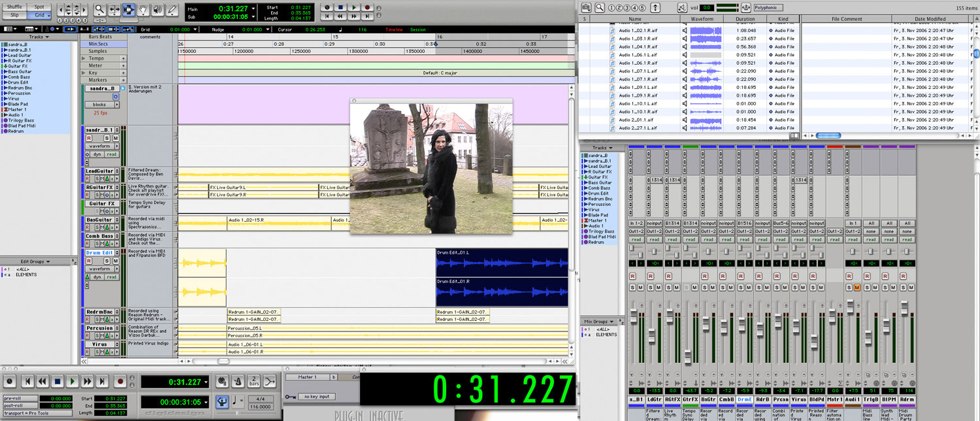Viewport: 980px width, 421px height.
Task: Select Shuffle edit mode
Action: (x=14, y=7)
